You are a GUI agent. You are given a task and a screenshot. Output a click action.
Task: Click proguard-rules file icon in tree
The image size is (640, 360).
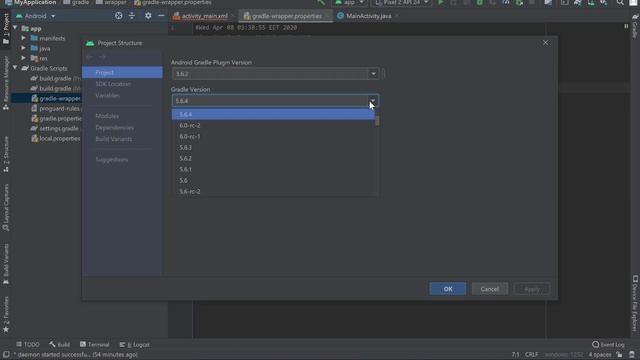coord(35,109)
